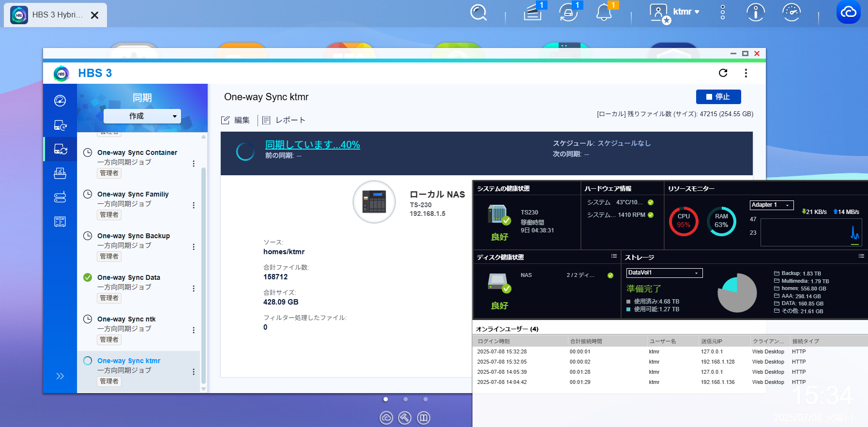Select the 2025-07-08 15:32:28 login row
The image size is (868, 427).
[670, 352]
